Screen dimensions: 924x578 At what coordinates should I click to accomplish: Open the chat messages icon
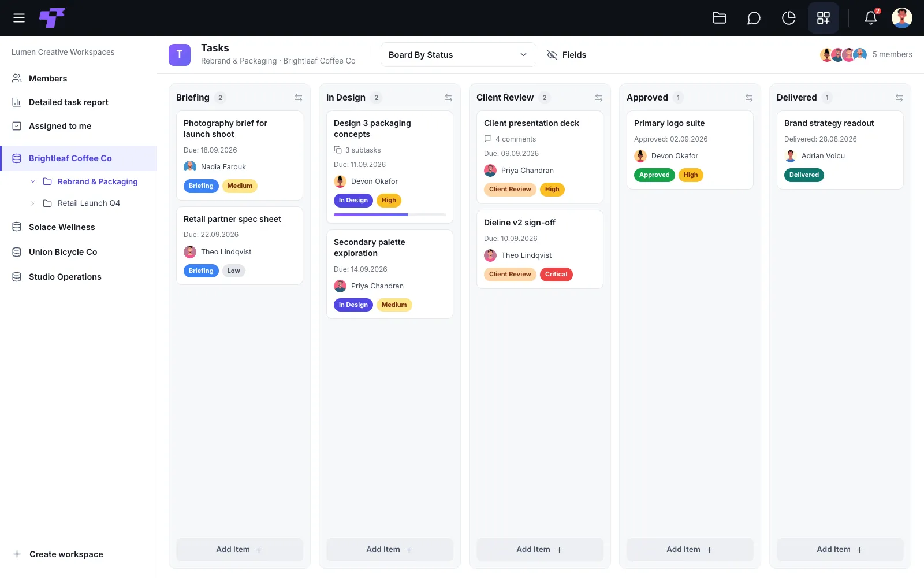coord(754,18)
